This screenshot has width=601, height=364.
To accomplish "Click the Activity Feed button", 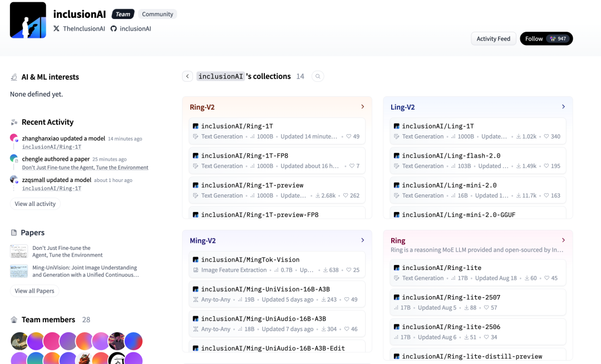I will pyautogui.click(x=493, y=39).
